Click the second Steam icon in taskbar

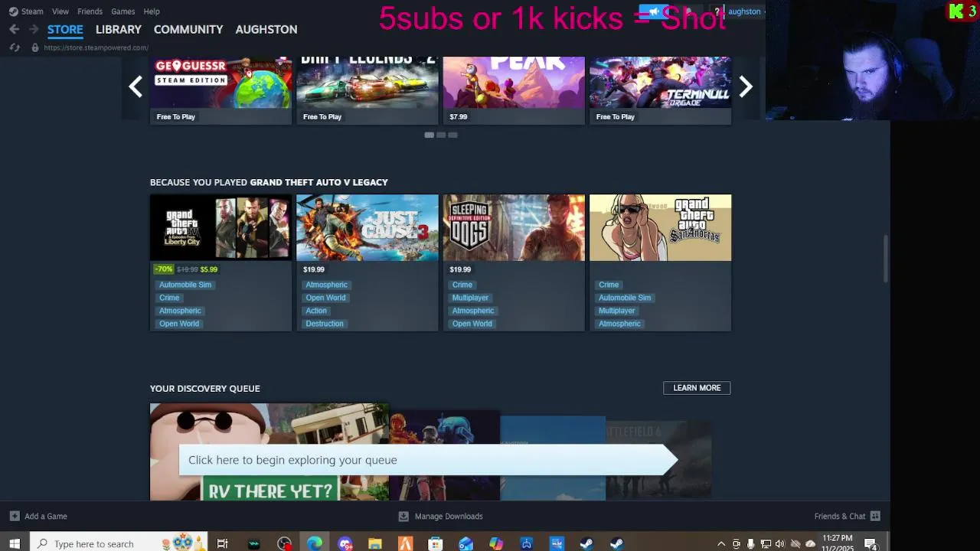[616, 543]
